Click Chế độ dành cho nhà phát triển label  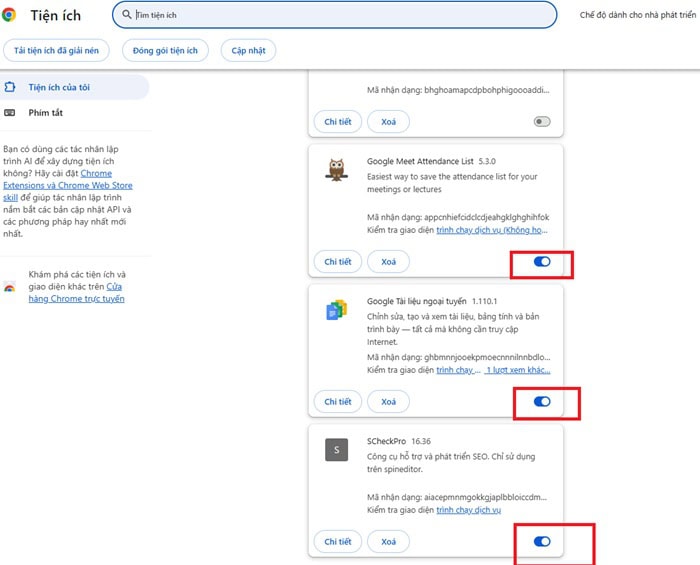pyautogui.click(x=638, y=15)
